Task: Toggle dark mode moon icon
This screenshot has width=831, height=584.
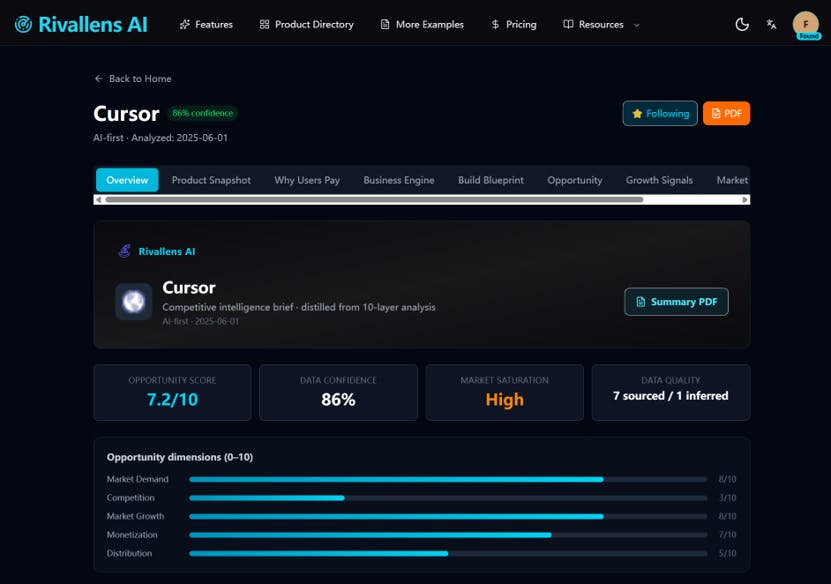Action: point(742,24)
